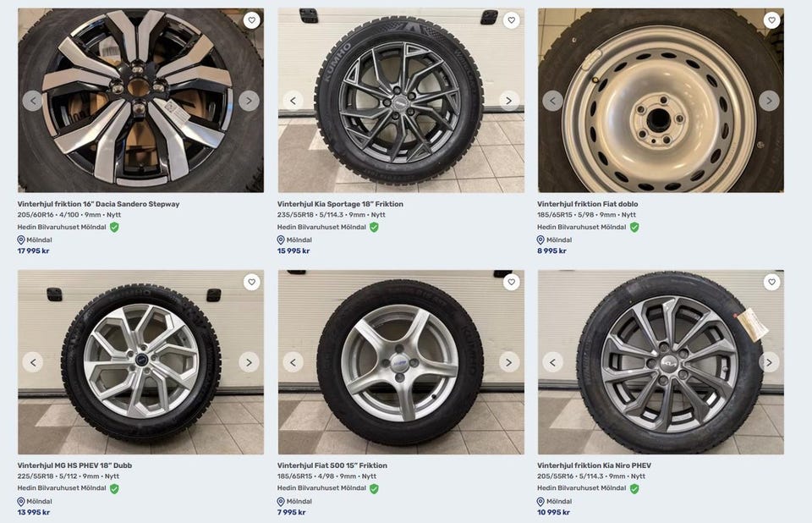Toggle heart on Kia Sportage 18" listing
Viewport: 812px width, 523px height.
511,20
